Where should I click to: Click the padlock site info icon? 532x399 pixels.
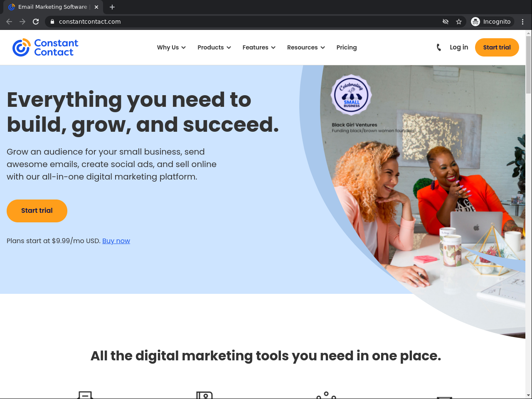[x=52, y=22]
